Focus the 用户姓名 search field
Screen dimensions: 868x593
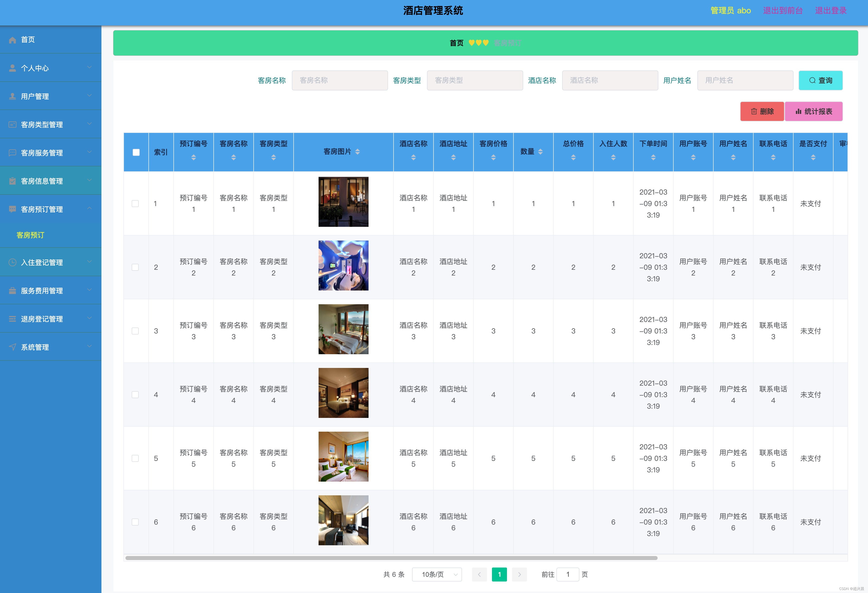(745, 80)
